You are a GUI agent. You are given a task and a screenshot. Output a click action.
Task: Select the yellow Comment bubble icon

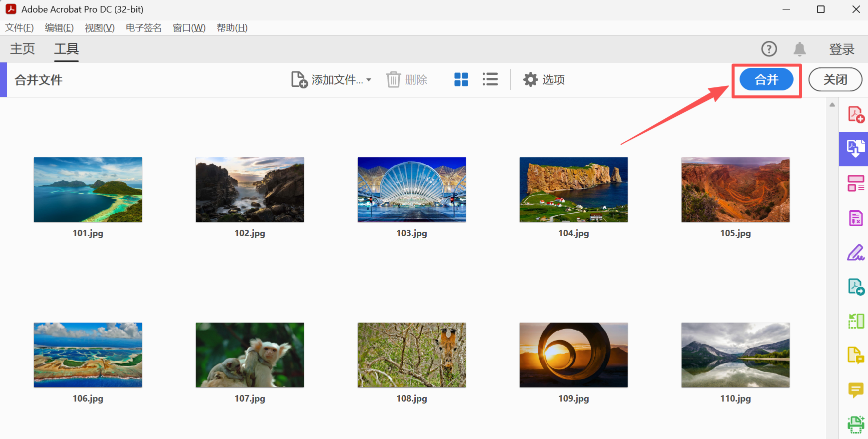click(856, 390)
